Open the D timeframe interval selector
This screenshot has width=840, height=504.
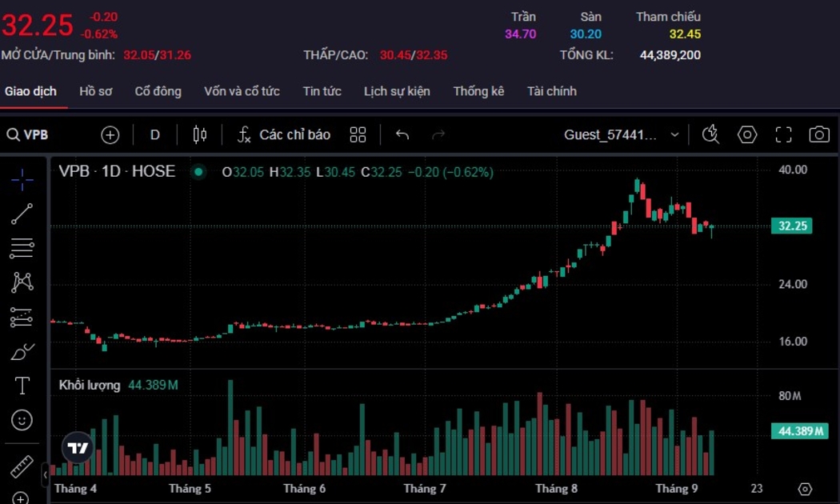pyautogui.click(x=155, y=134)
